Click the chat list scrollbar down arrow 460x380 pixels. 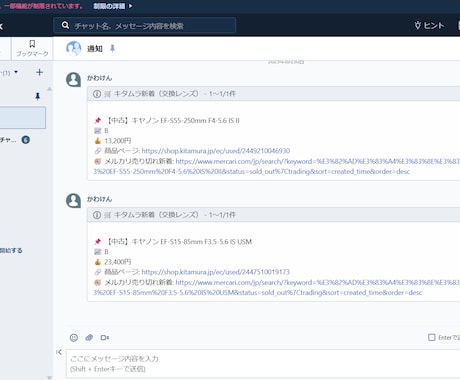click(49, 377)
